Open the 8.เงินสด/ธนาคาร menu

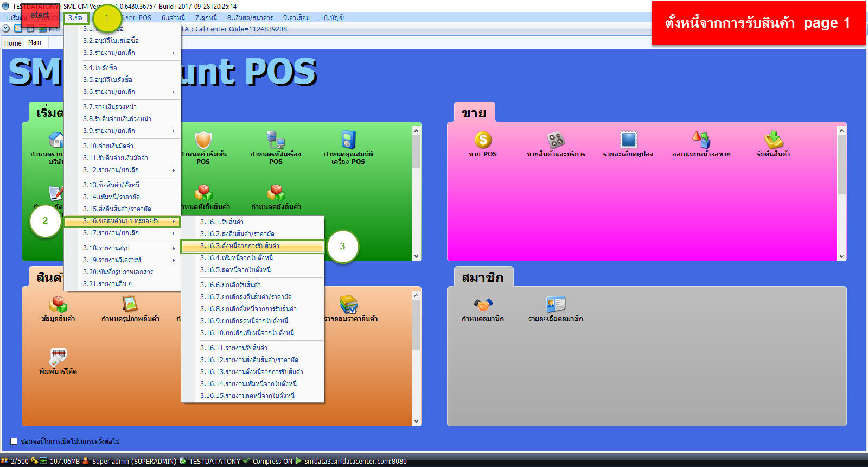click(250, 18)
